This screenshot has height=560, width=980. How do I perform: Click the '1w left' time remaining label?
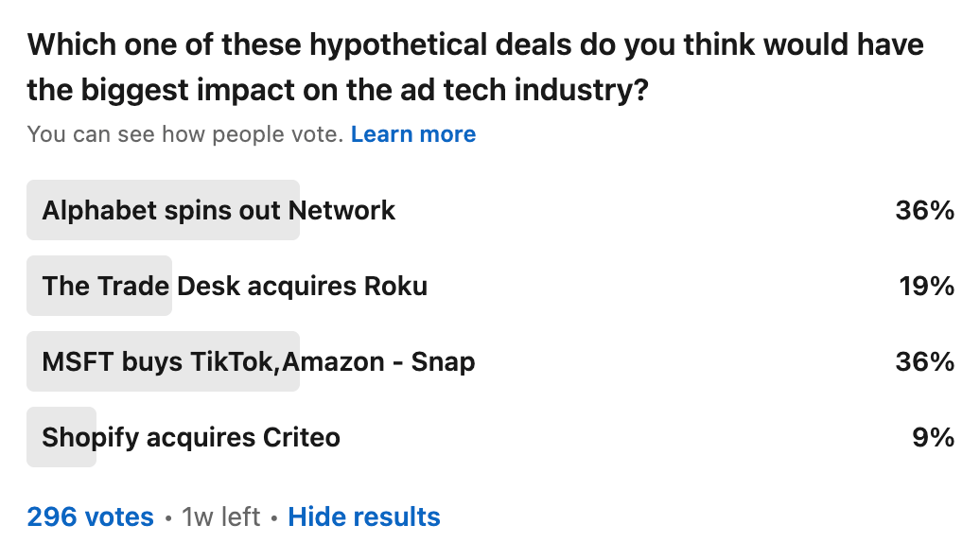tap(220, 516)
